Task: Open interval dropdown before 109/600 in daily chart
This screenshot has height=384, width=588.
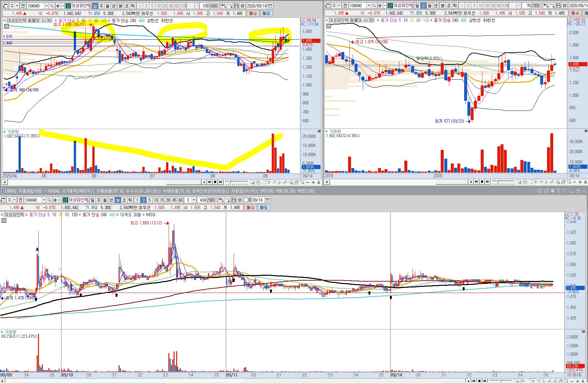Action: tap(197, 6)
